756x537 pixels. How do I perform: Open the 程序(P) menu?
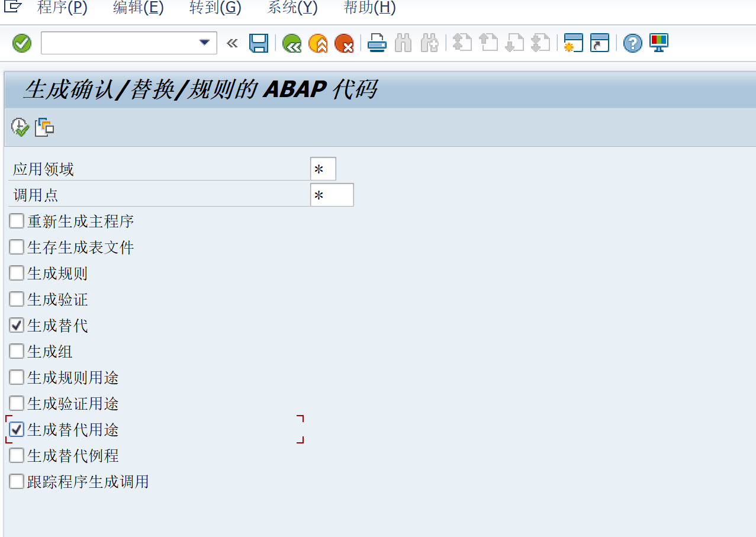click(x=62, y=8)
